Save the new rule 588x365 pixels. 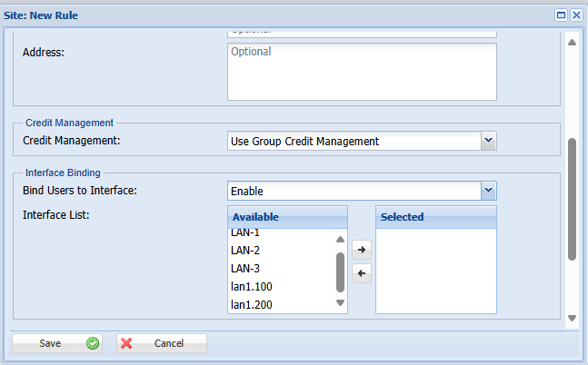56,343
